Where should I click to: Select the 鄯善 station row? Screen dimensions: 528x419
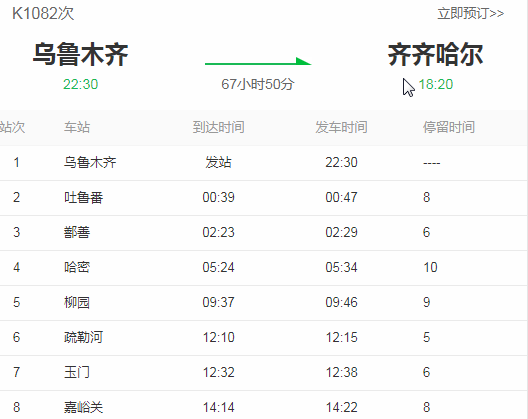(x=264, y=233)
